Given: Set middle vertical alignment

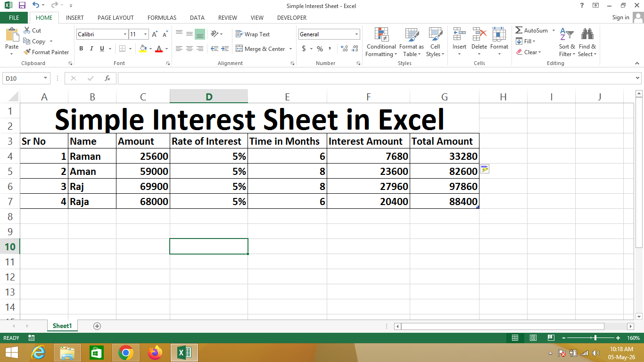Looking at the screenshot, I should click(190, 34).
